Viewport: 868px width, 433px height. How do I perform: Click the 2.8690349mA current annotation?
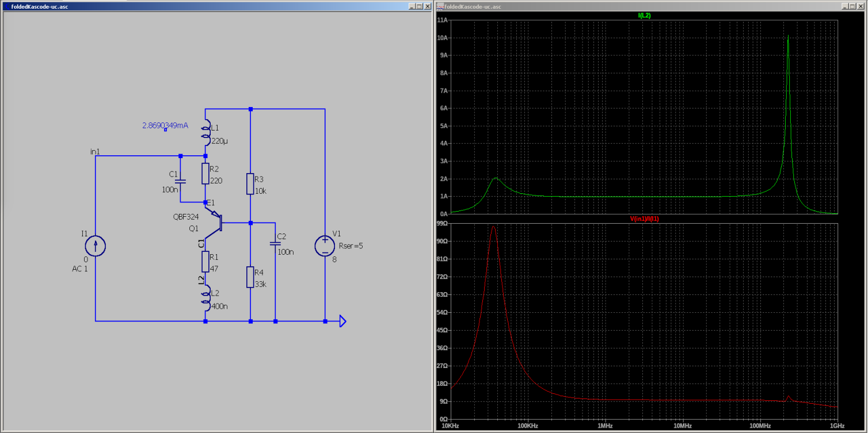pyautogui.click(x=165, y=125)
